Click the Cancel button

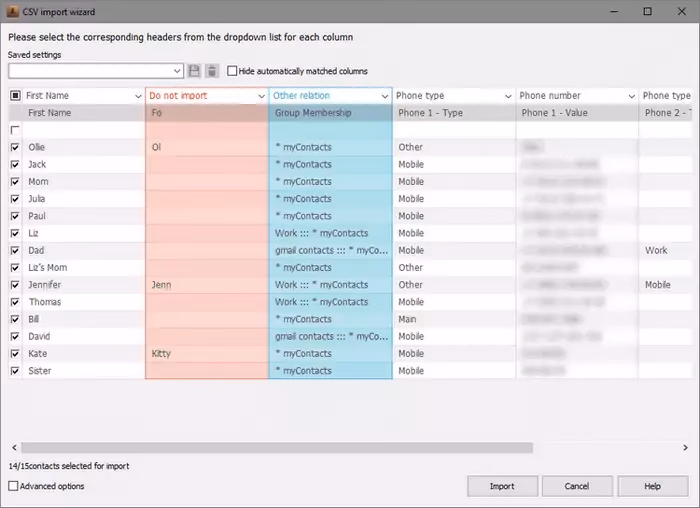point(577,486)
